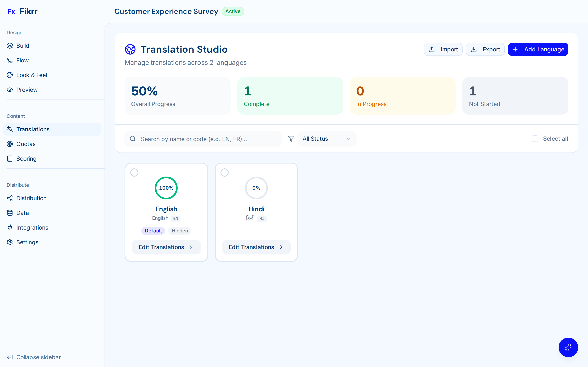
Task: Select the Hindi language card checkbox
Action: coord(225,172)
